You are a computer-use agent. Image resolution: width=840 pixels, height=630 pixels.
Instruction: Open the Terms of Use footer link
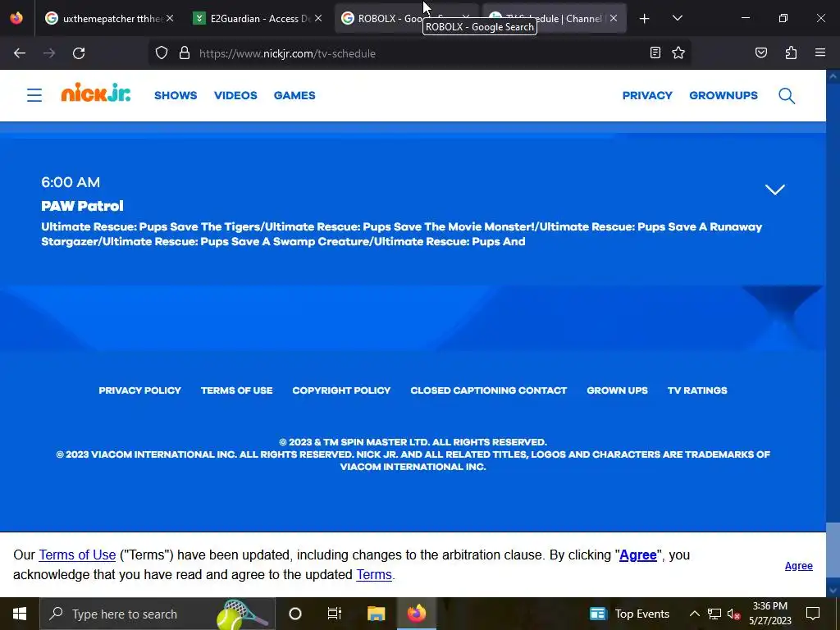[237, 390]
